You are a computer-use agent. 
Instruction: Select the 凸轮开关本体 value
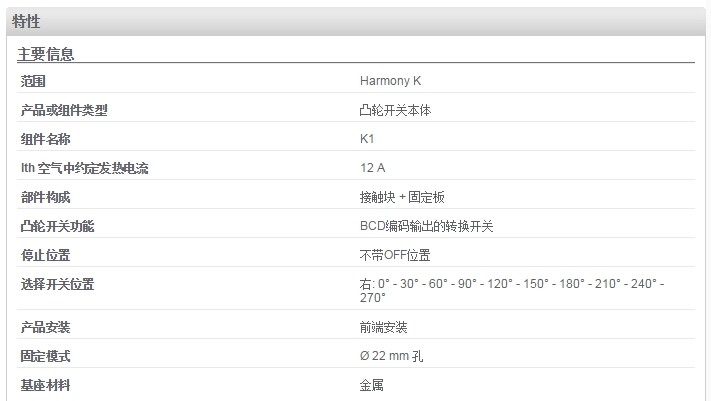point(395,110)
